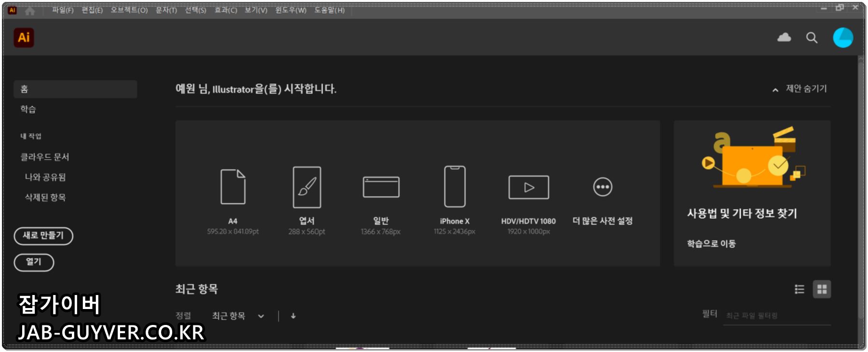This screenshot has height=352, width=868.
Task: Collapse suggestions with 제안 숨기기
Action: (800, 89)
